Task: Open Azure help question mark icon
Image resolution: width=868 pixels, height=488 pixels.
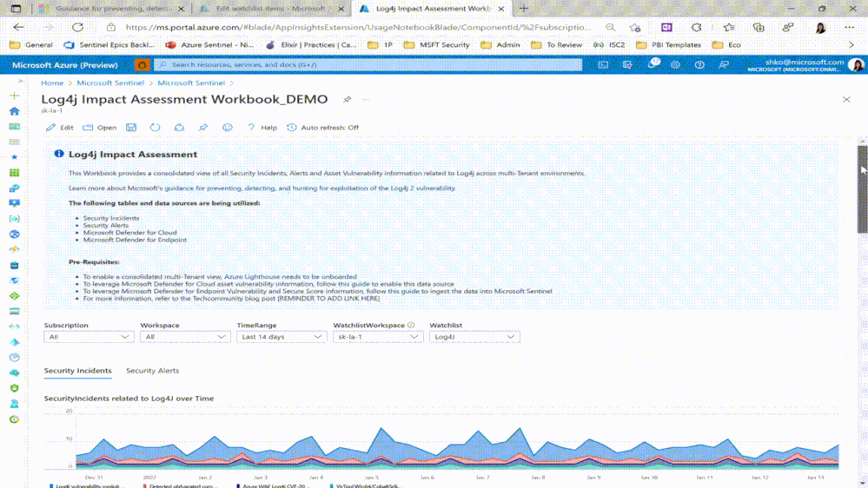Action: (699, 65)
